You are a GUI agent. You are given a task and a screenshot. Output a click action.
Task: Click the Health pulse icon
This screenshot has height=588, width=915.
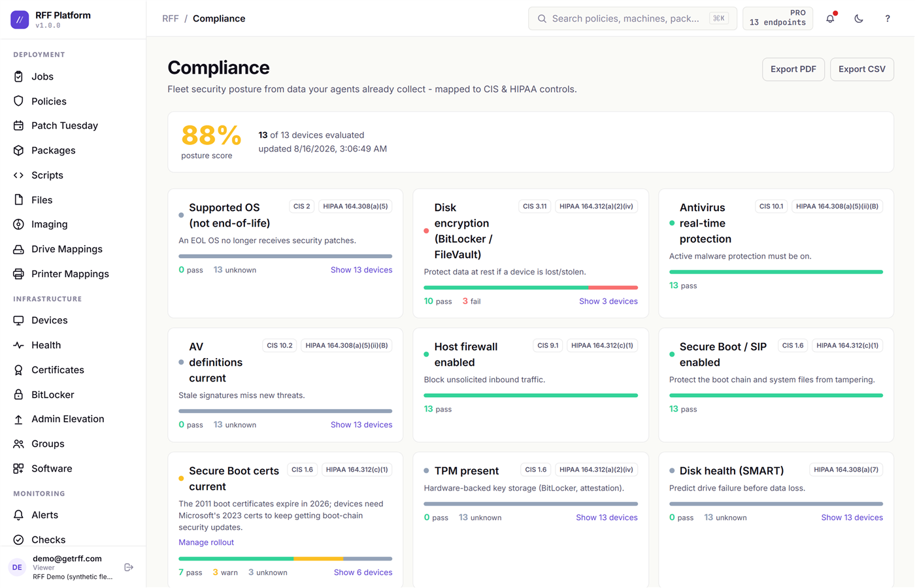[x=18, y=345]
